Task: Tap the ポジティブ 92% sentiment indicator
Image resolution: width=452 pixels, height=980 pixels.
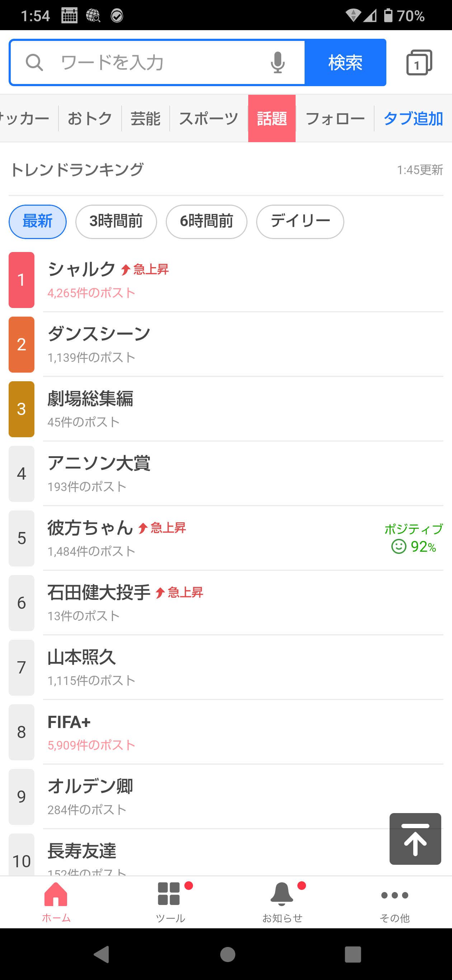Action: pos(413,539)
